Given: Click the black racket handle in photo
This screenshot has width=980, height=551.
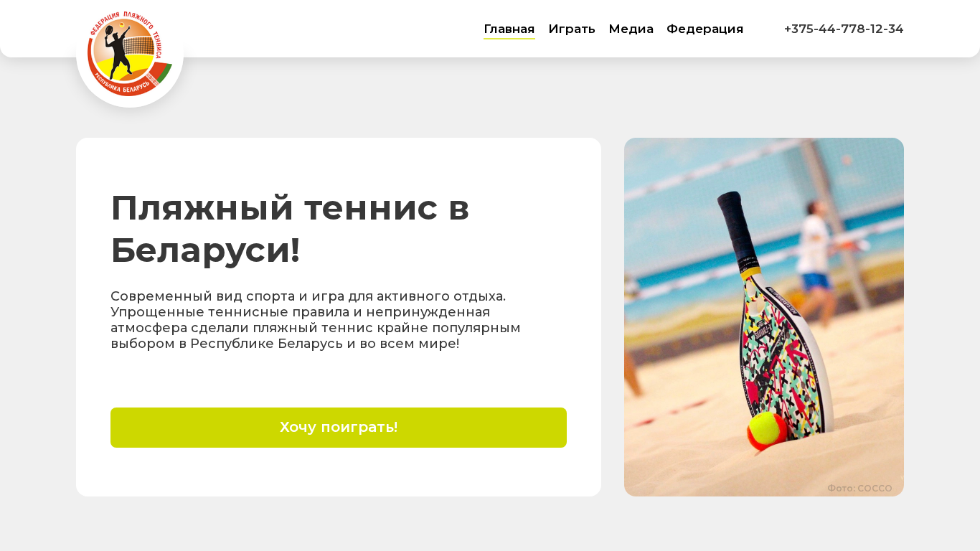Looking at the screenshot, I should click(x=735, y=230).
